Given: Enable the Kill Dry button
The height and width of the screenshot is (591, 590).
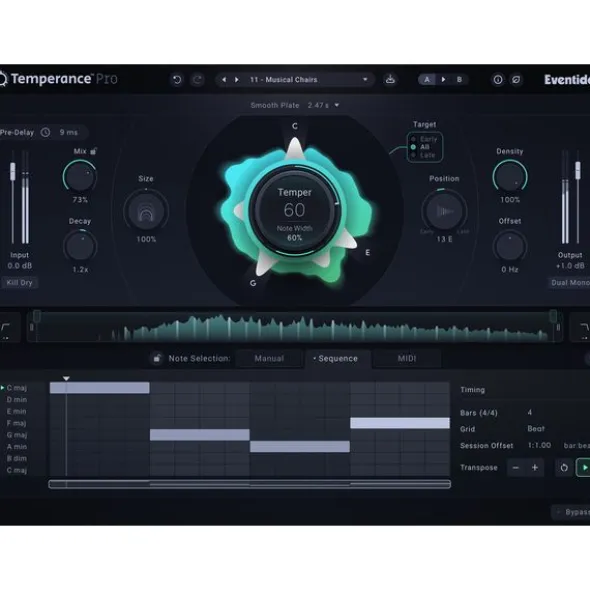Looking at the screenshot, I should (x=20, y=283).
